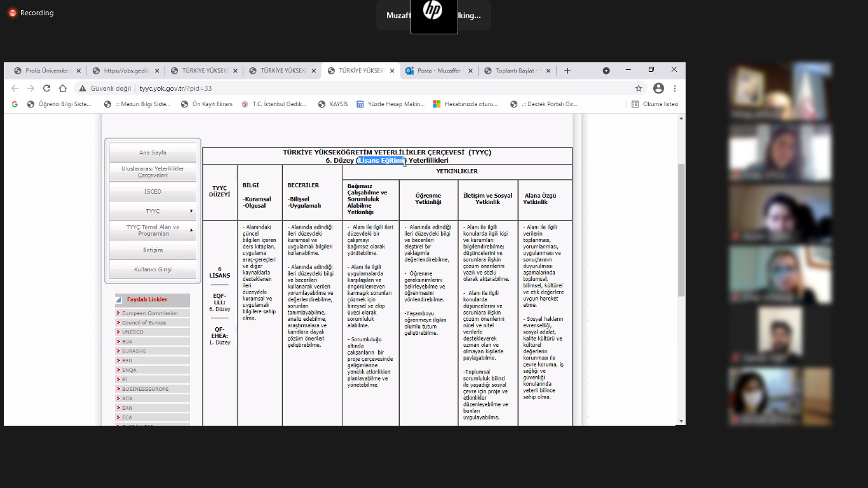Expand the TYYÇ side menu item
The height and width of the screenshot is (488, 868).
[153, 211]
